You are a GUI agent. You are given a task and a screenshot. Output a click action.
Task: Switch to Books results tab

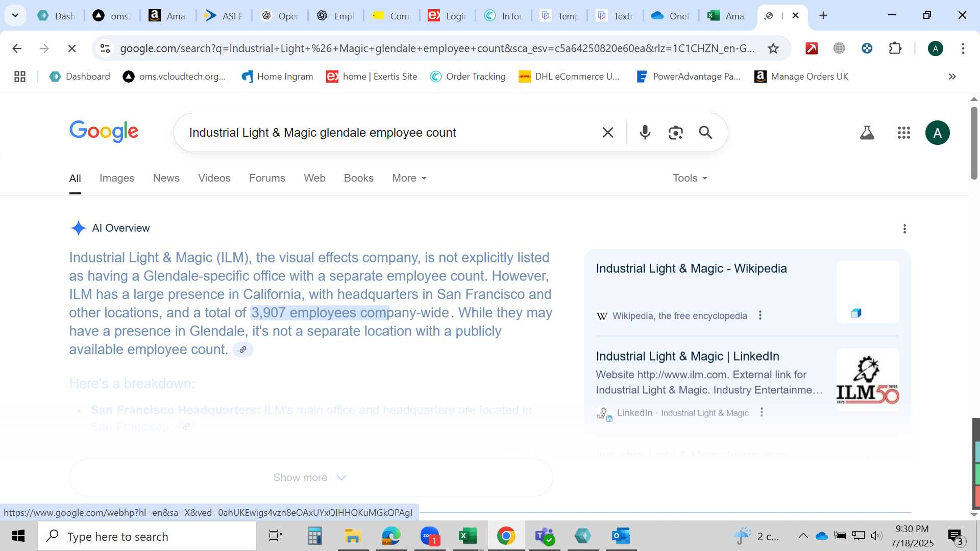tap(359, 178)
